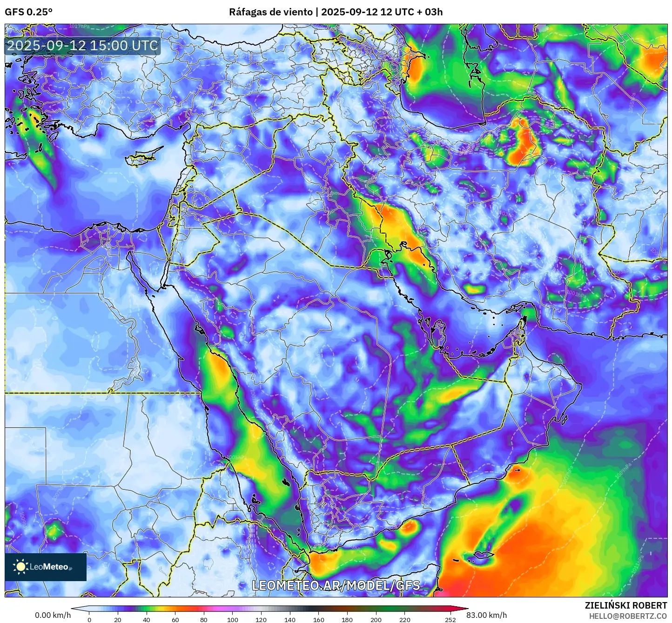
Task: Click the 252 tick on the color scale
Action: (x=450, y=620)
